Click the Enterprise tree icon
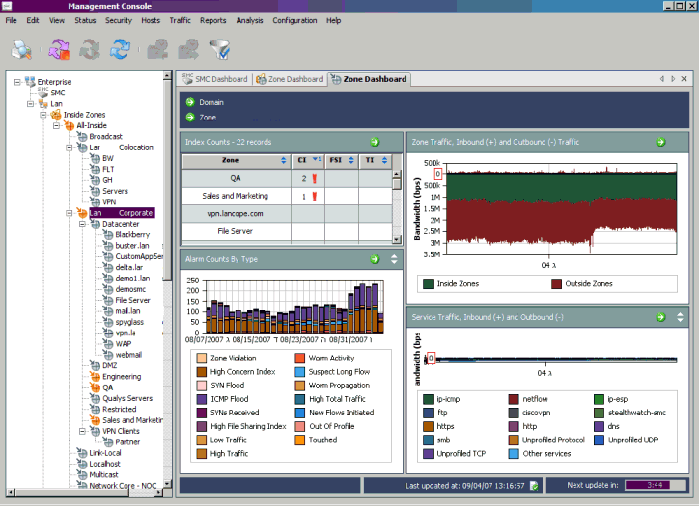This screenshot has height=506, width=699. tap(30, 82)
